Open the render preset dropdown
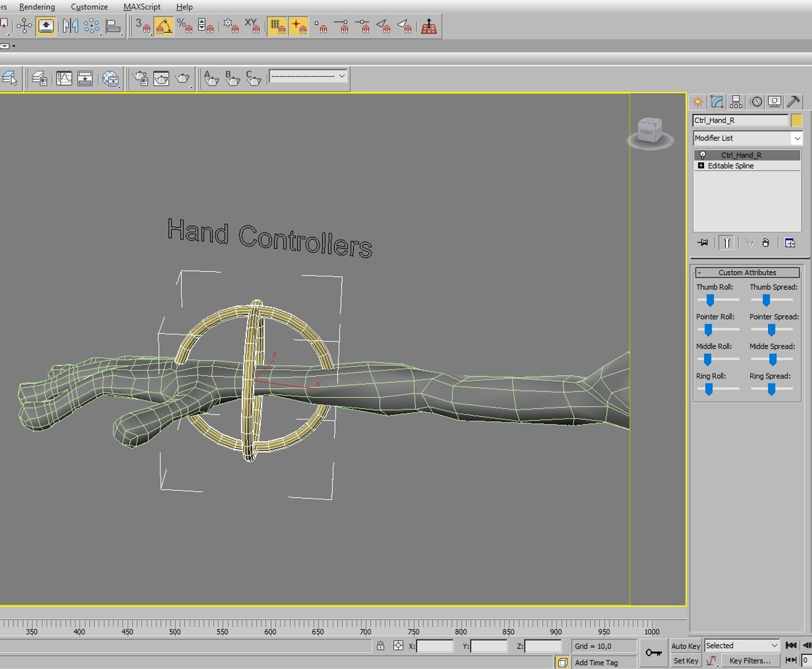 (308, 76)
